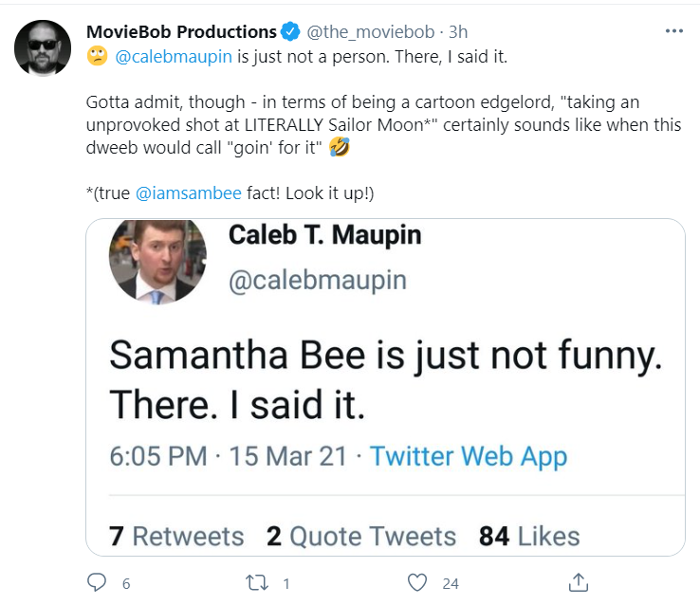This screenshot has height=605, width=700.
Task: Click the rolling eyes emoji
Action: point(97,56)
